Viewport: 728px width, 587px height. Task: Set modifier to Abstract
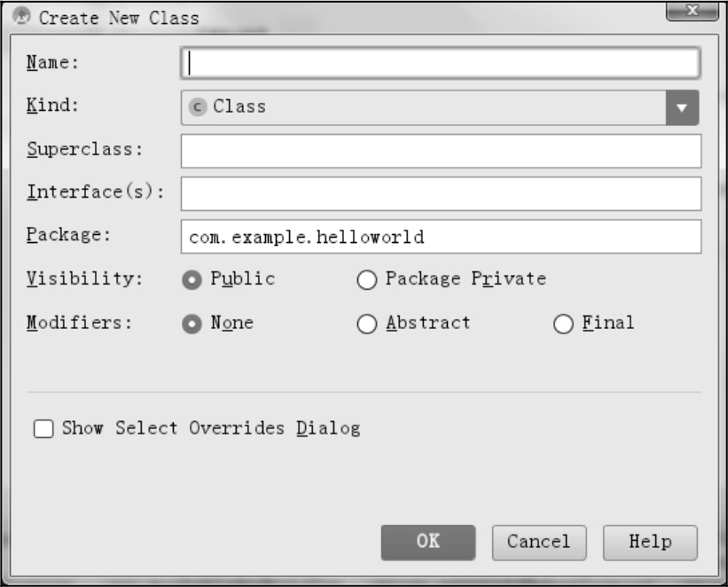367,325
